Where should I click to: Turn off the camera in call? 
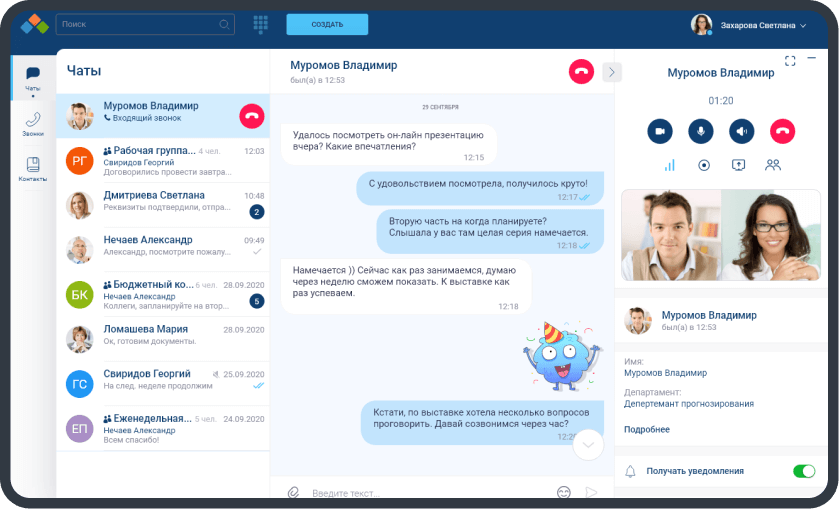coord(659,130)
